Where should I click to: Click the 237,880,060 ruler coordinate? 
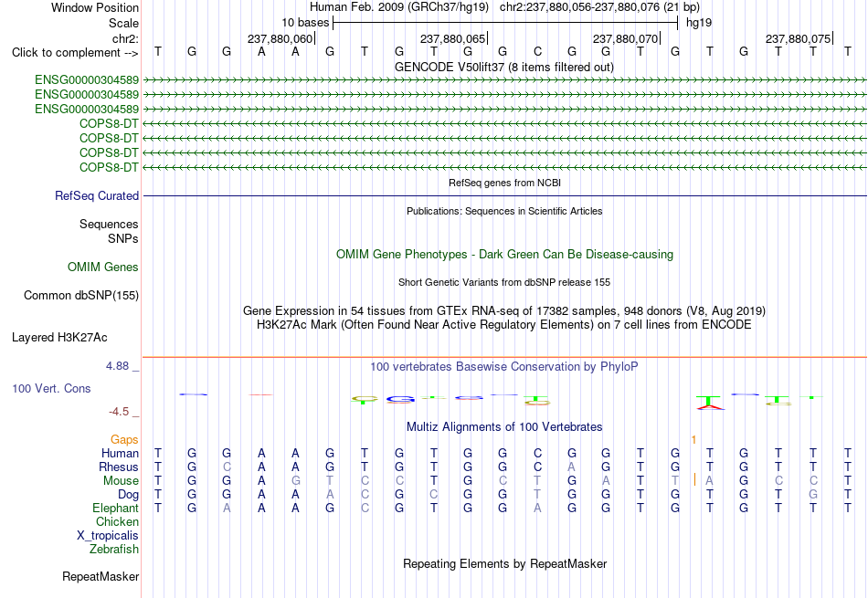[x=281, y=38]
